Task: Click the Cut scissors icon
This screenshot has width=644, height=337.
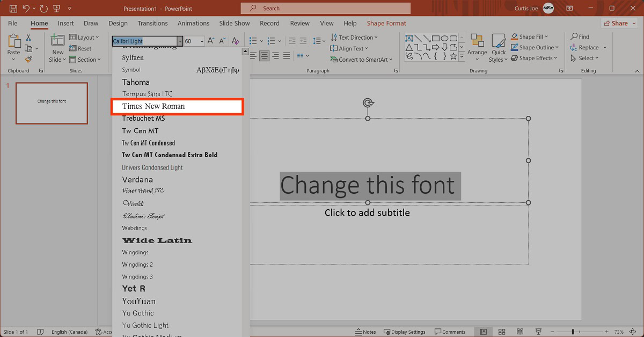Action: point(28,38)
